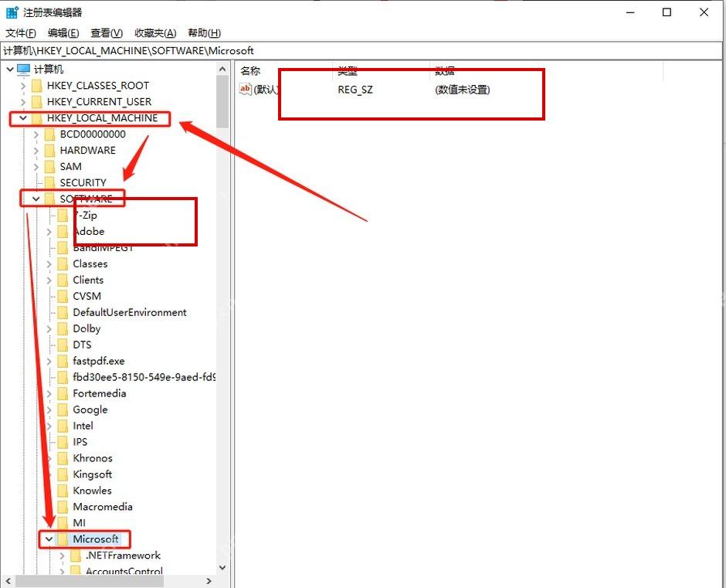726x588 pixels.
Task: Click the Intel folder icon
Action: [63, 426]
